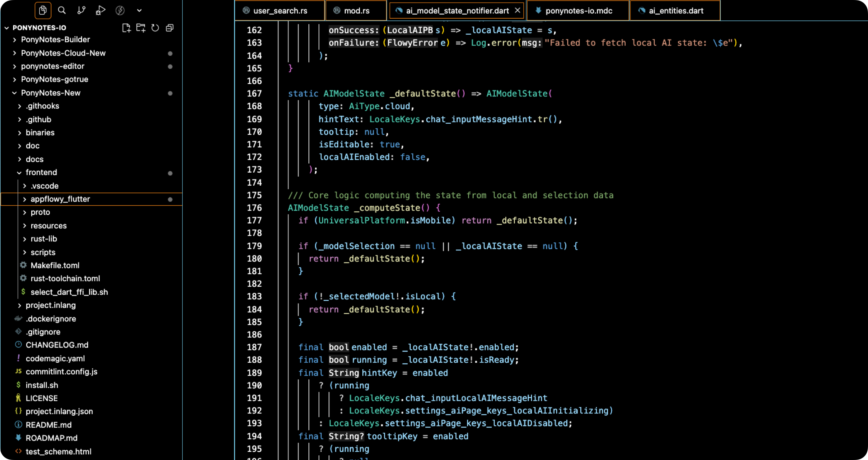Image resolution: width=868 pixels, height=460 pixels.
Task: Collapse the PonyNotes-New folder
Action: pyautogui.click(x=14, y=93)
